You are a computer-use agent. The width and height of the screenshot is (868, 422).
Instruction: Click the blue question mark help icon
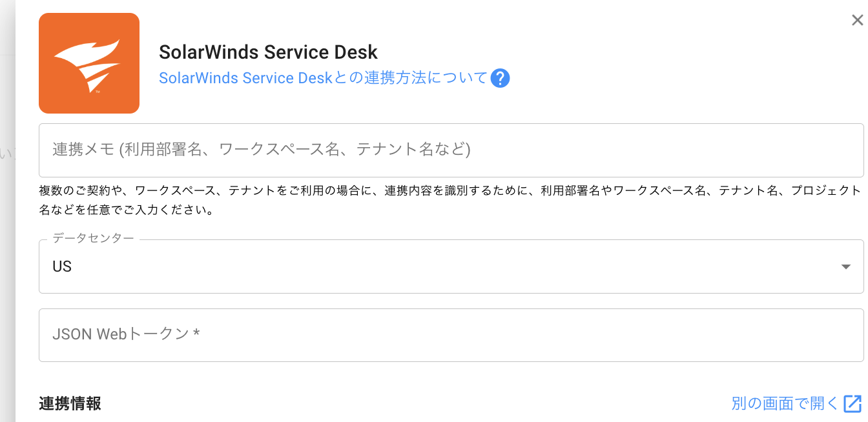500,79
